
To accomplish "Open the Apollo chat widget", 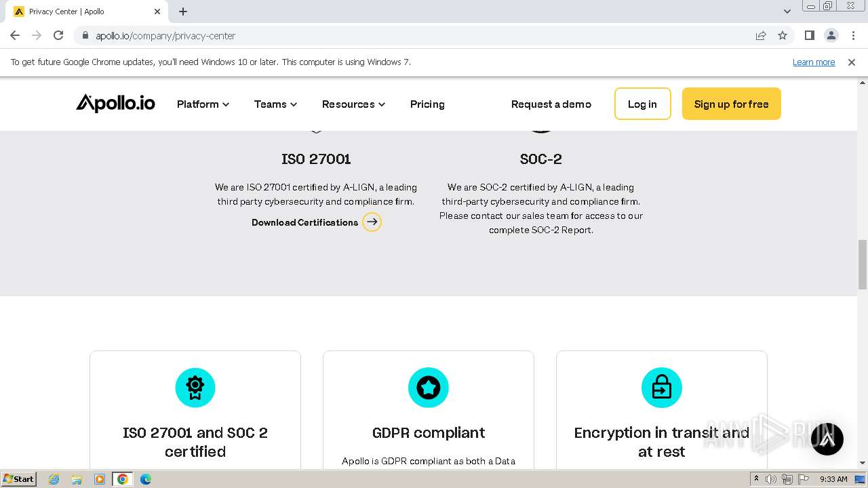I will tap(827, 439).
